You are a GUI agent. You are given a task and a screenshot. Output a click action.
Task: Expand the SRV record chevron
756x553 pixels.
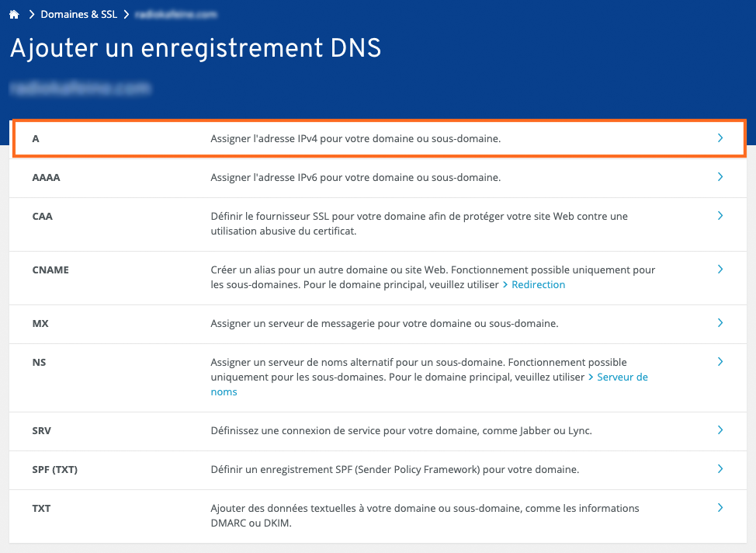(720, 430)
